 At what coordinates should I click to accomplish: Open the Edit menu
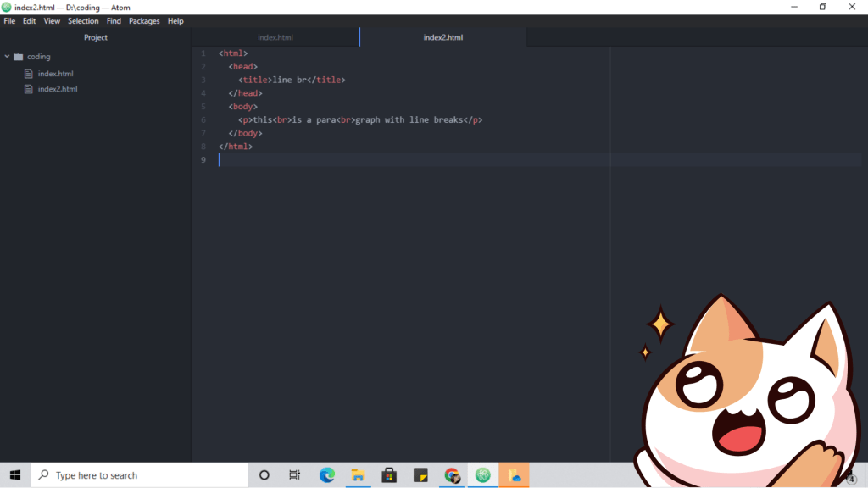click(29, 21)
